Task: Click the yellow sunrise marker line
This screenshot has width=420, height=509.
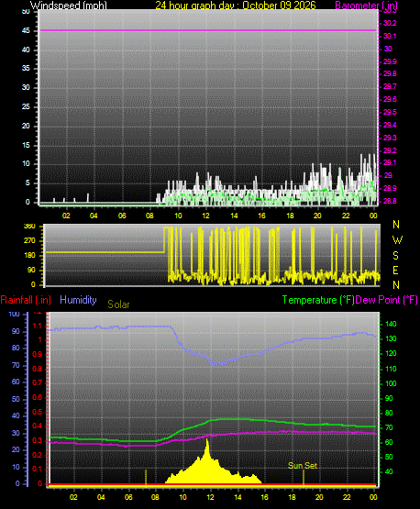Action: 146,478
